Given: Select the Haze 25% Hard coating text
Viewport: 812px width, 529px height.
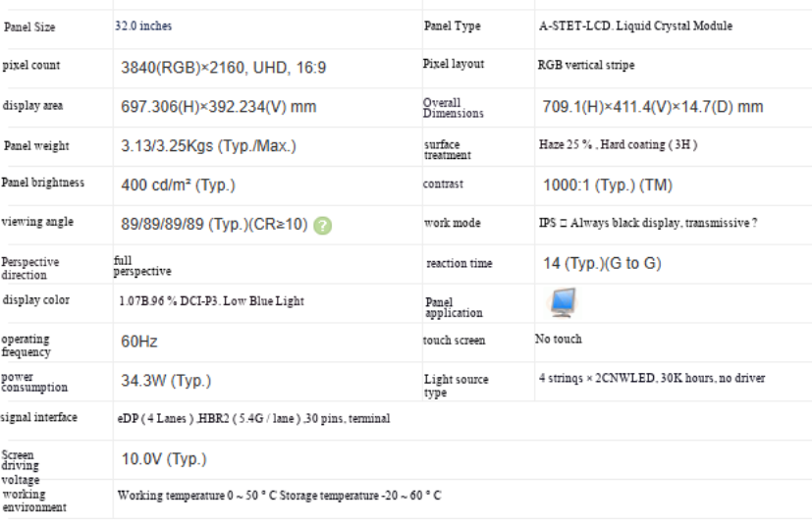Looking at the screenshot, I should click(x=618, y=144).
